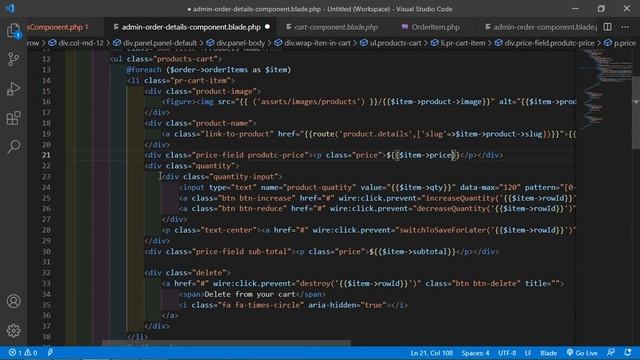640x360 pixels.
Task: Open the Search view
Action: pyautogui.click(x=13, y=146)
